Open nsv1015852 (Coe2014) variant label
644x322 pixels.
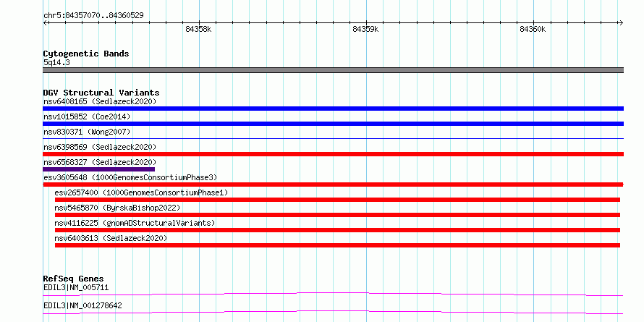pyautogui.click(x=87, y=116)
